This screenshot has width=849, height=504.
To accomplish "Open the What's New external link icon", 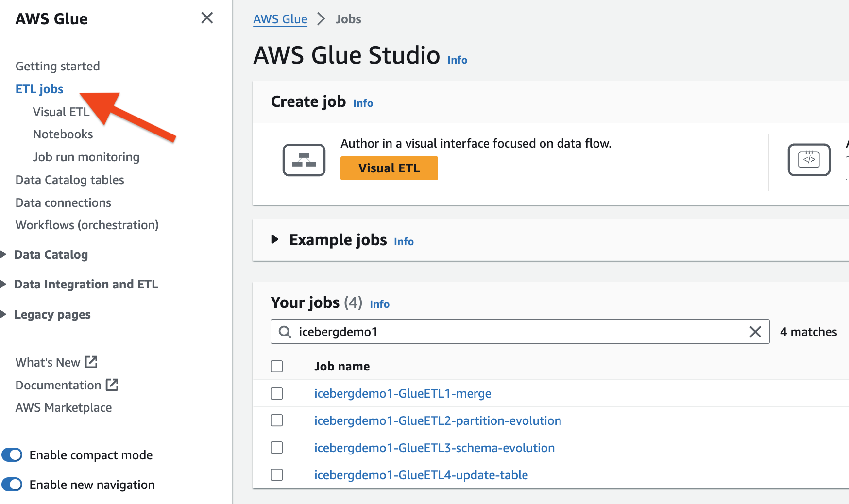I will click(x=91, y=362).
